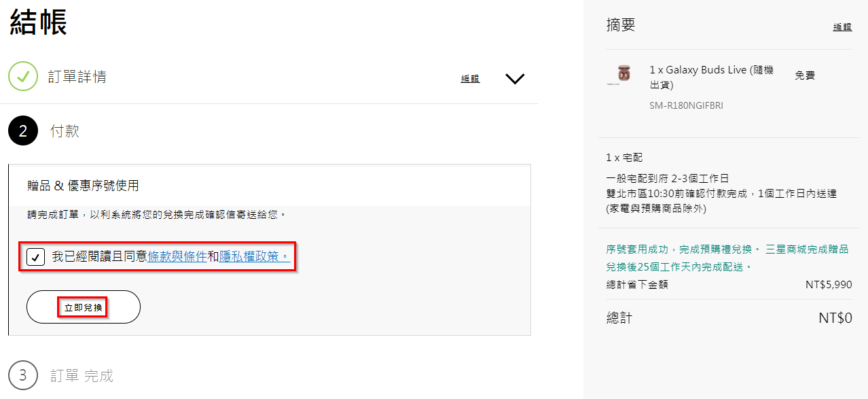868x399 pixels.
Task: Click the black step 2 payment circle
Action: coord(23,131)
